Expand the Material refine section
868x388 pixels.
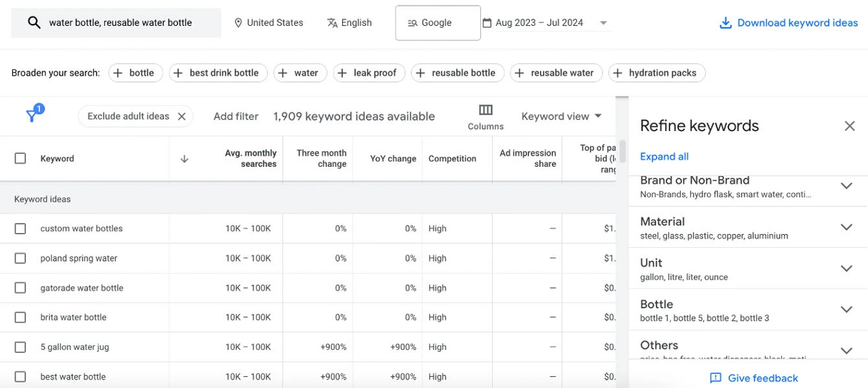pyautogui.click(x=846, y=227)
